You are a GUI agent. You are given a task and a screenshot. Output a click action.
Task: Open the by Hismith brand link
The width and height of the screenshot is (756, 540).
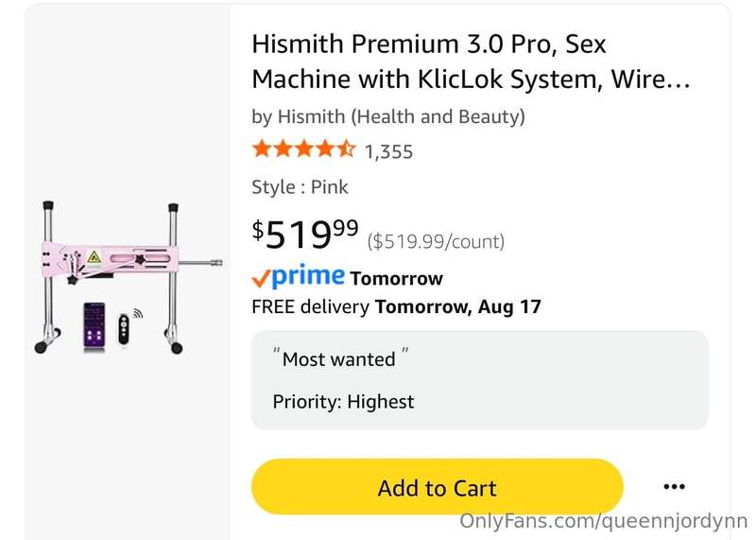tap(388, 116)
